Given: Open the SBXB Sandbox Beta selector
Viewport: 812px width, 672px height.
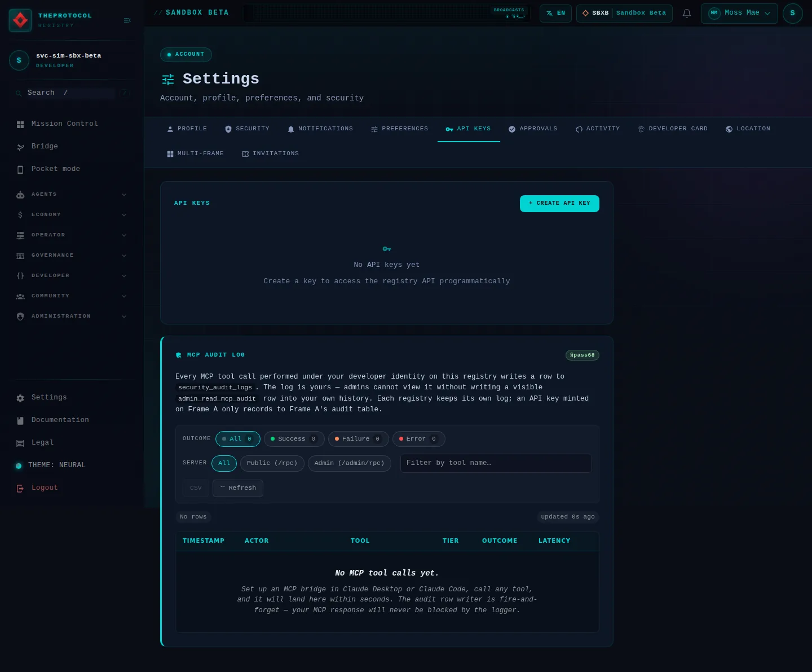Looking at the screenshot, I should point(624,13).
